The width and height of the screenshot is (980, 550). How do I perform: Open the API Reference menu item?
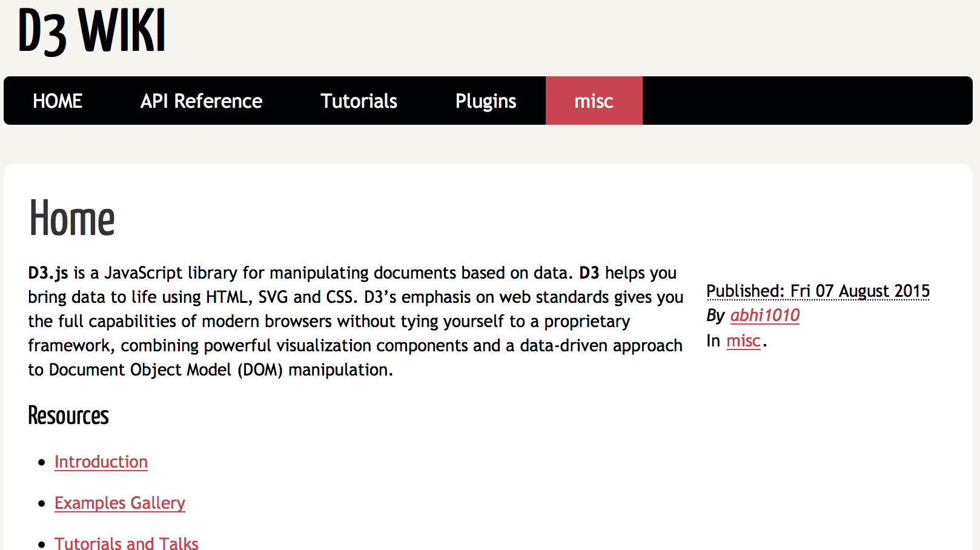coord(201,101)
